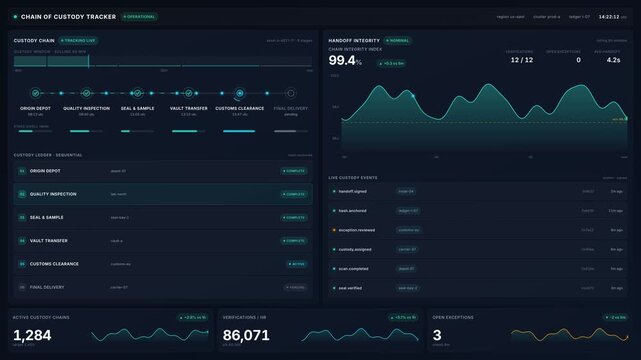Viewport: 641px width, 360px height.
Task: Click the Vault Transfer checkmark stage node
Action: click(188, 93)
